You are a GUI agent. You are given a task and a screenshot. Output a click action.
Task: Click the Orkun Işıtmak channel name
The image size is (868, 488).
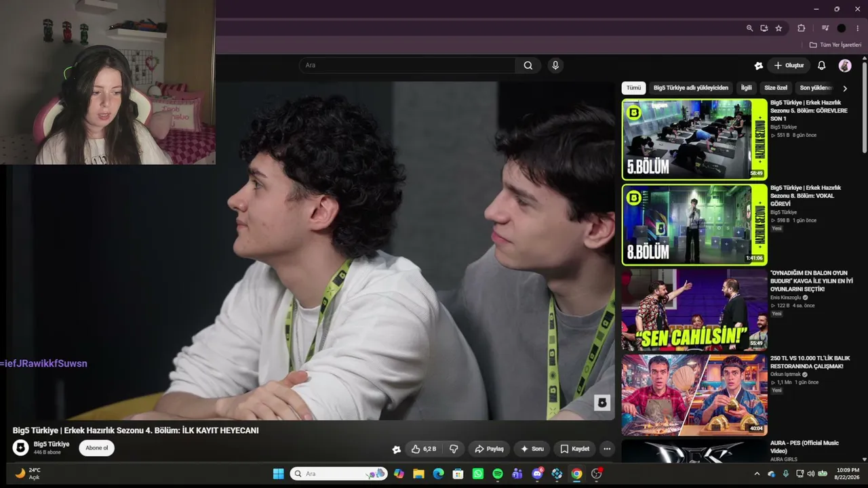(x=785, y=374)
